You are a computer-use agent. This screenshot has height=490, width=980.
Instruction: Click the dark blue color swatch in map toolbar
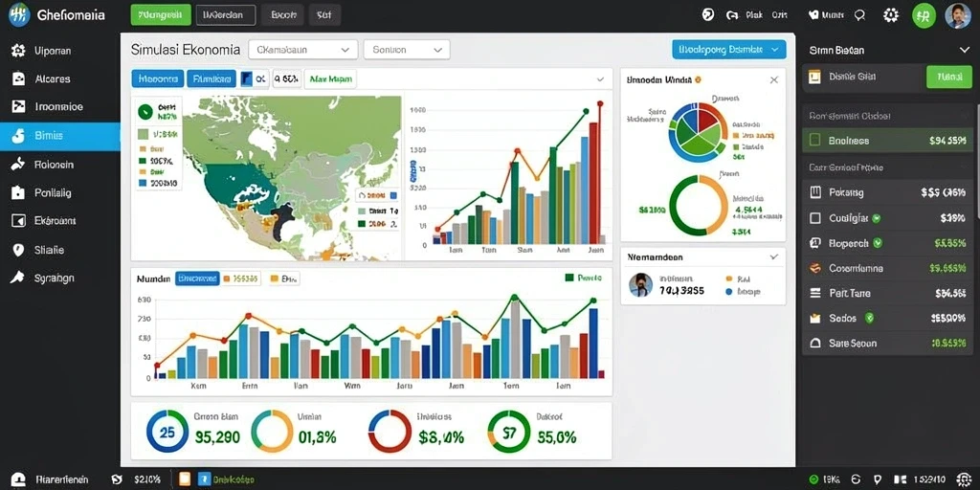[246, 78]
